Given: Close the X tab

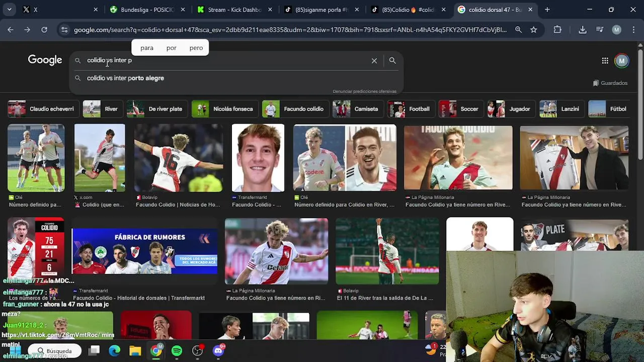Looking at the screenshot, I should coord(96,10).
